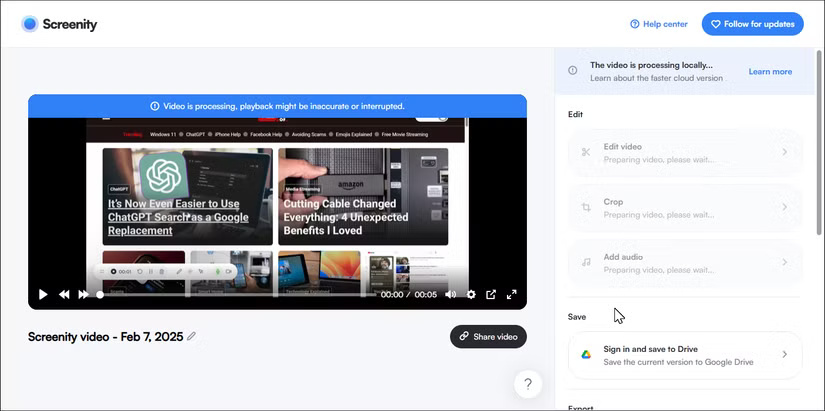
Task: Click the right panel vertical scrollbar
Action: click(x=820, y=150)
